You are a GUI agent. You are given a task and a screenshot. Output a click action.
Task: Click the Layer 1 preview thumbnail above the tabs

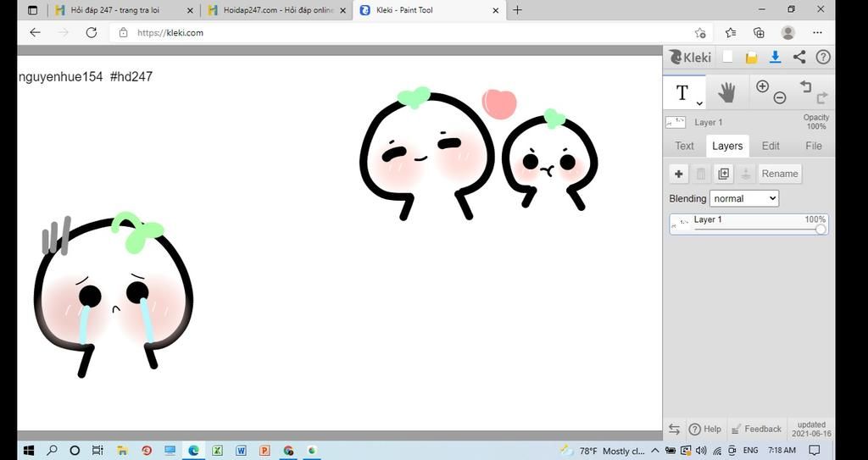676,122
